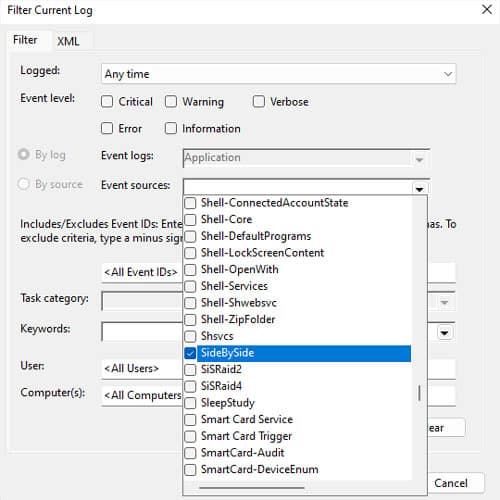Check the Shell-Core source checkbox
Screen dimensions: 500x500
(x=190, y=219)
